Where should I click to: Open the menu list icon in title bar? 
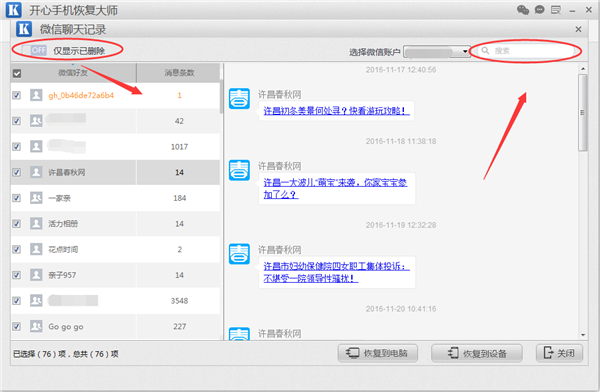[556, 10]
